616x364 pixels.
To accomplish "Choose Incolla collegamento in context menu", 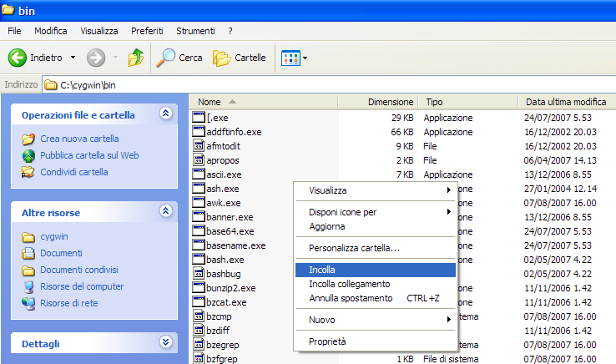I will [376, 284].
